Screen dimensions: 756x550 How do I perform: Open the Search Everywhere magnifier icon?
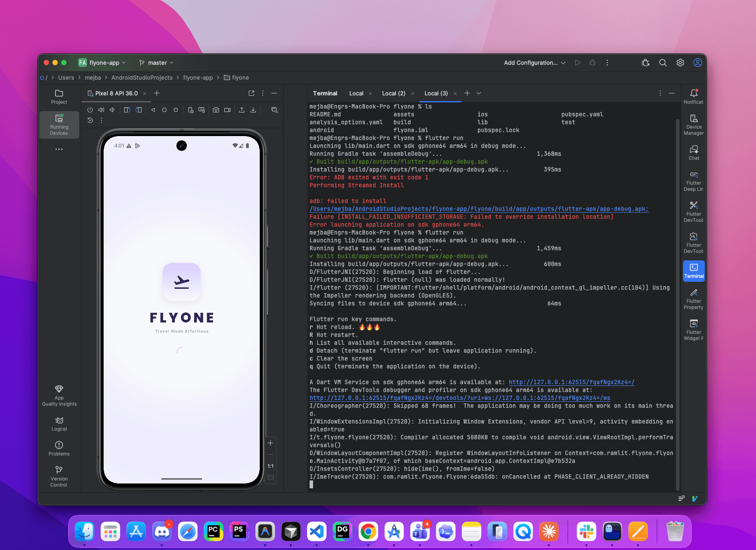coord(663,63)
